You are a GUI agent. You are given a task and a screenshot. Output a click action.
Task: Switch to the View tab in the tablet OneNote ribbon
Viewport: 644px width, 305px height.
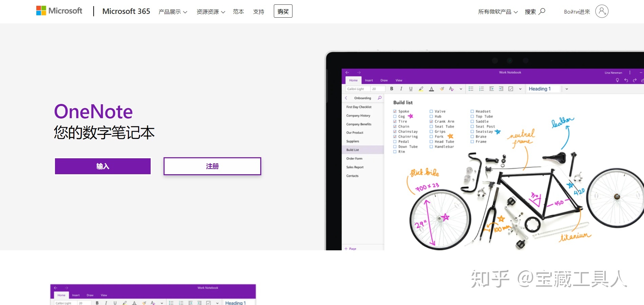pyautogui.click(x=399, y=80)
